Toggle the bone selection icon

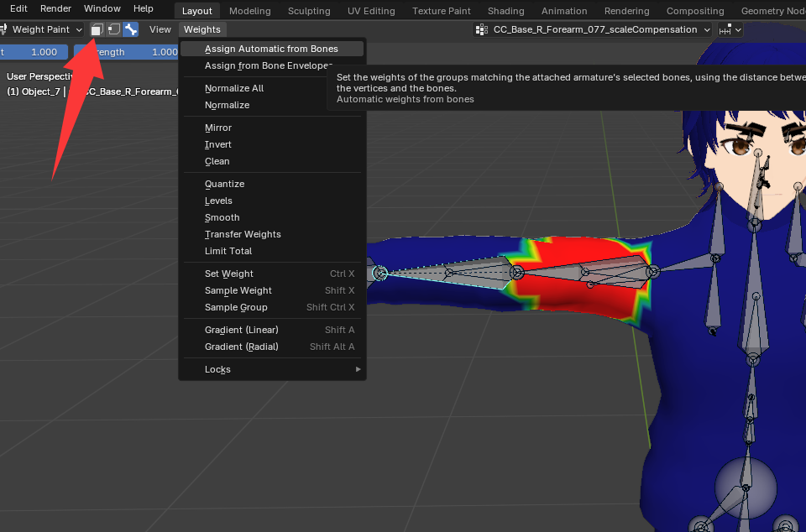131,29
